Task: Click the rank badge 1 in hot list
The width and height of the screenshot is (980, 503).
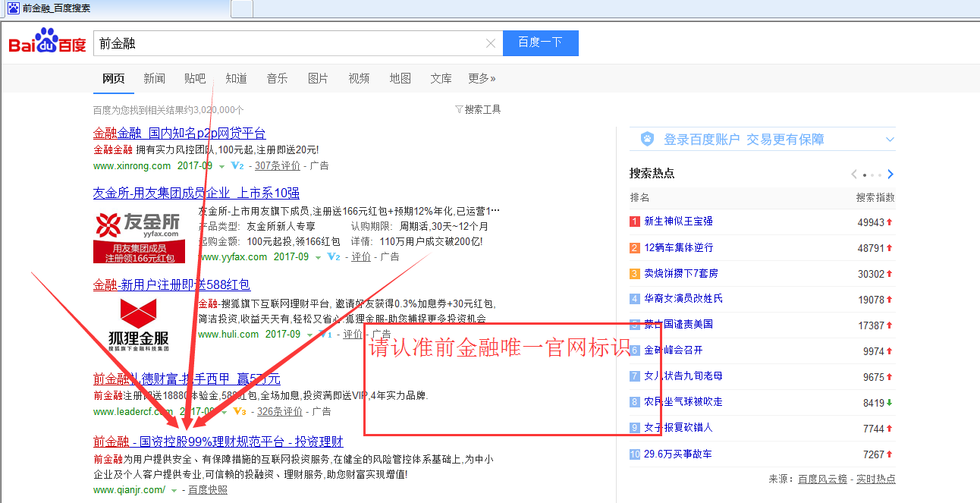Action: (x=634, y=221)
